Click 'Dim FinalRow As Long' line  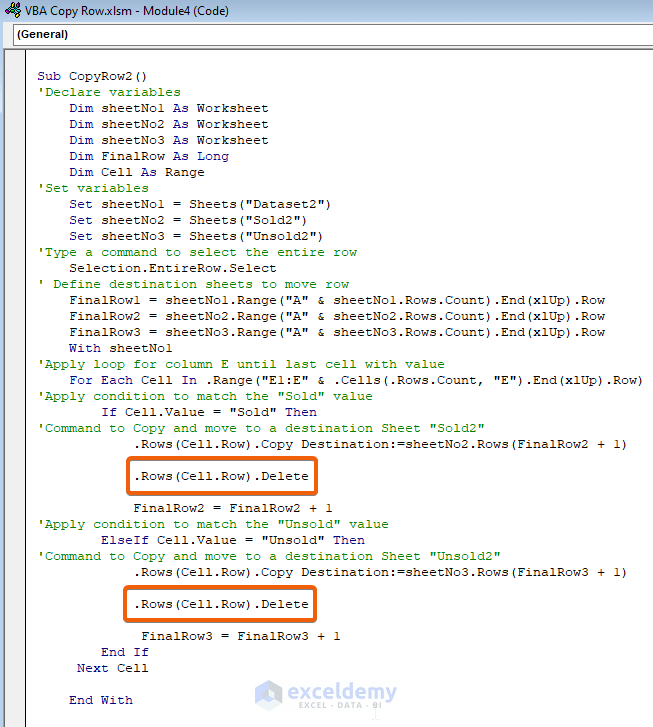pyautogui.click(x=149, y=156)
